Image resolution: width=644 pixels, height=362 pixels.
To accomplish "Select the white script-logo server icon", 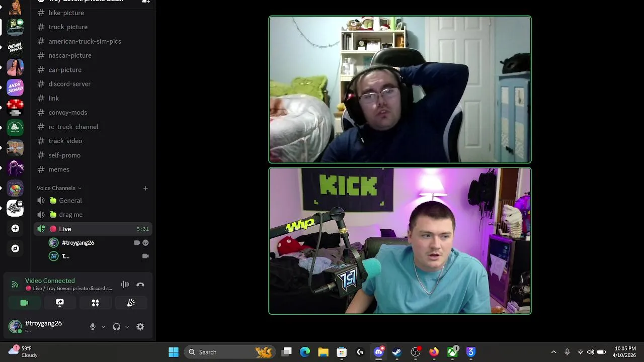I will [15, 208].
